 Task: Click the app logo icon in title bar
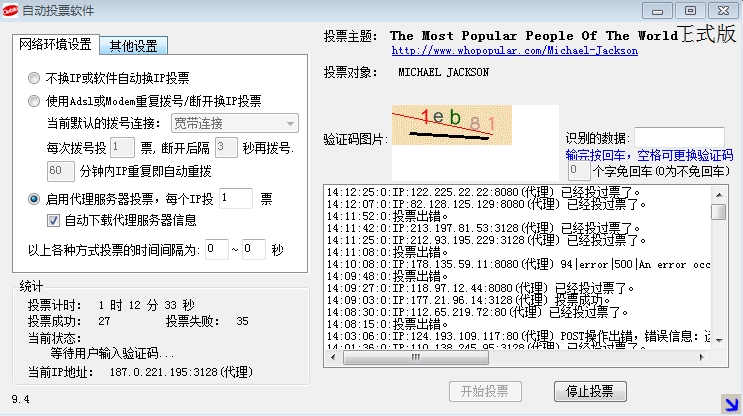point(10,10)
